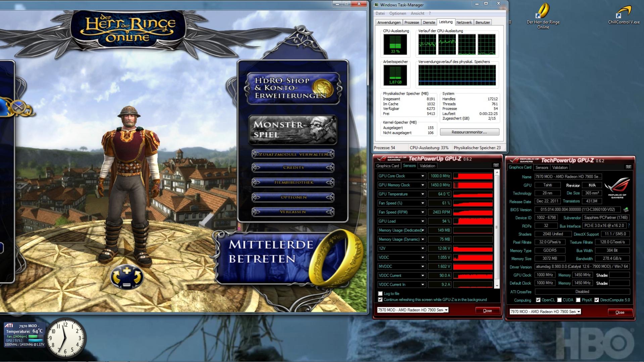The image size is (644, 362).
Task: Expand the 12V sensor dropdown
Action: click(x=423, y=249)
